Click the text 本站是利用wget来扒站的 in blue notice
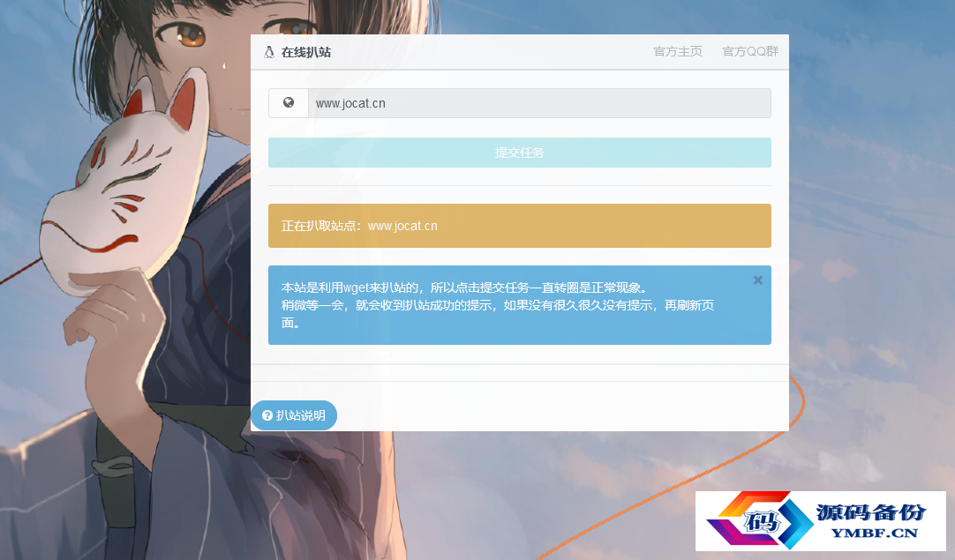The height and width of the screenshot is (560, 955). coord(350,287)
